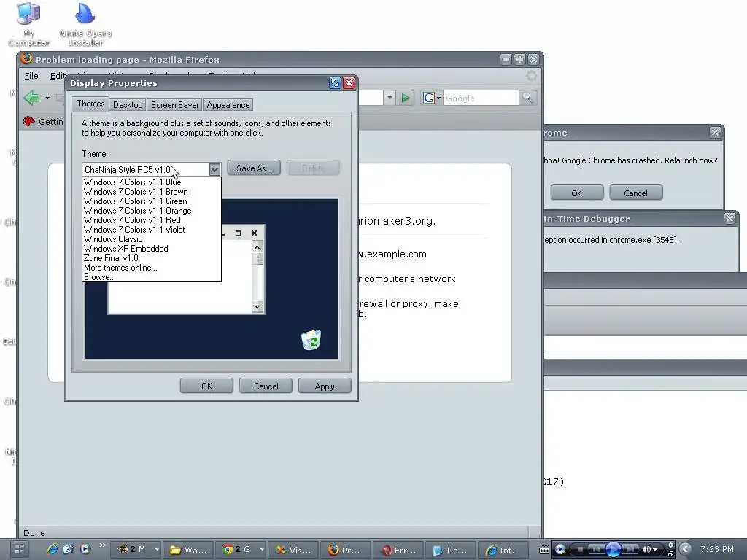The image size is (747, 560).
Task: Open Firefox 'Pr...' taskbar button
Action: click(347, 550)
